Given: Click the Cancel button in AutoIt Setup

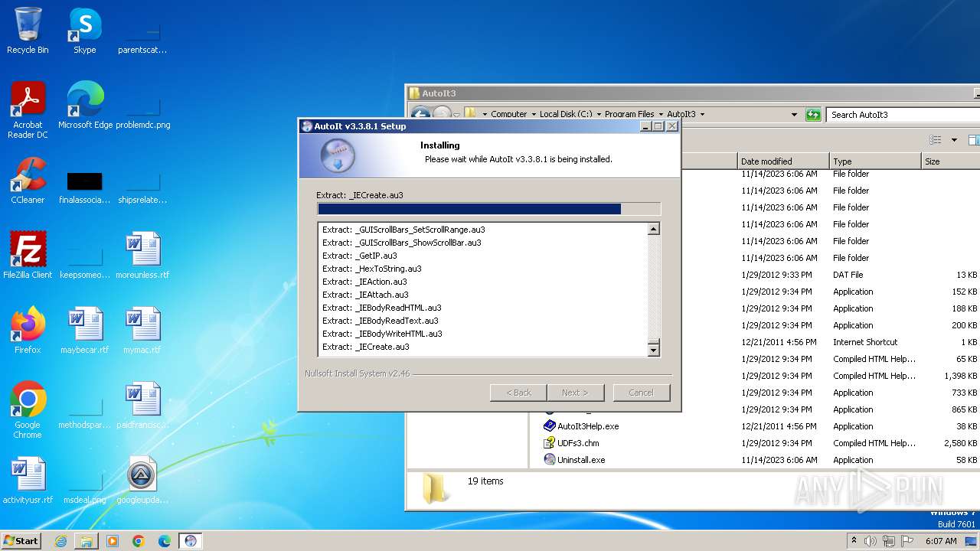Looking at the screenshot, I should click(x=641, y=393).
